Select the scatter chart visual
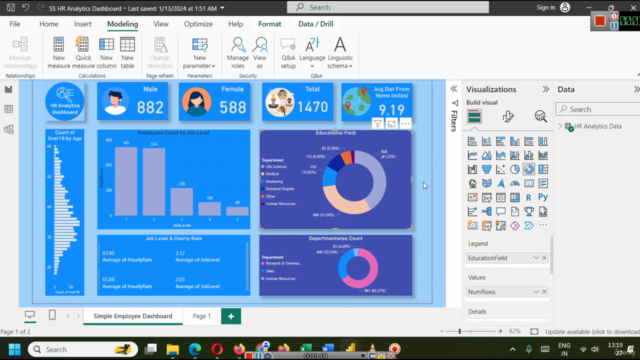The image size is (640, 360). [500, 169]
